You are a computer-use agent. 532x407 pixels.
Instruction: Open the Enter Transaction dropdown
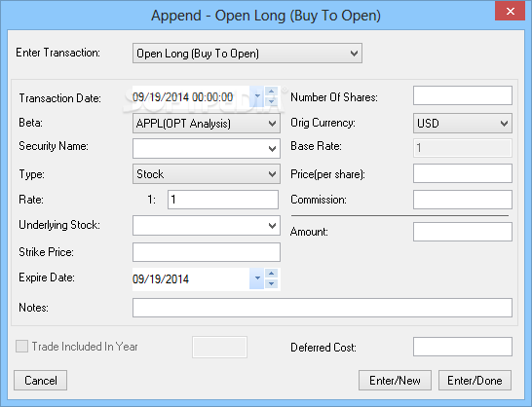[247, 54]
